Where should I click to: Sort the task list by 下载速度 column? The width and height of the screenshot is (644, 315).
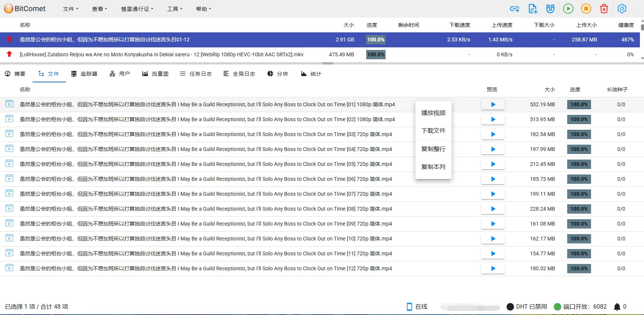pyautogui.click(x=459, y=25)
